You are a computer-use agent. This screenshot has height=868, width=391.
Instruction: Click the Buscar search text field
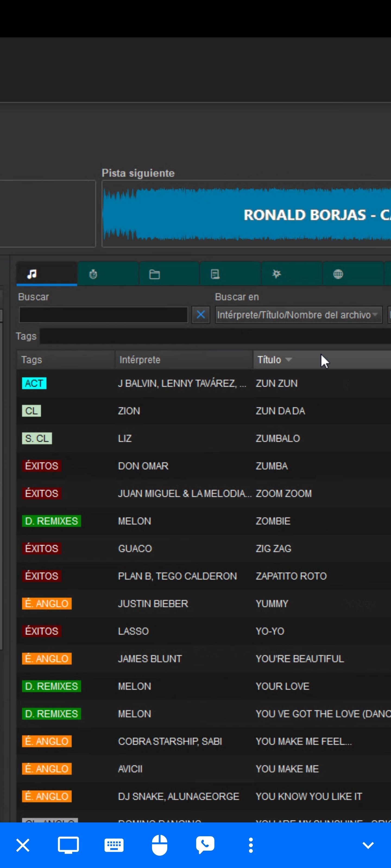coord(103,315)
